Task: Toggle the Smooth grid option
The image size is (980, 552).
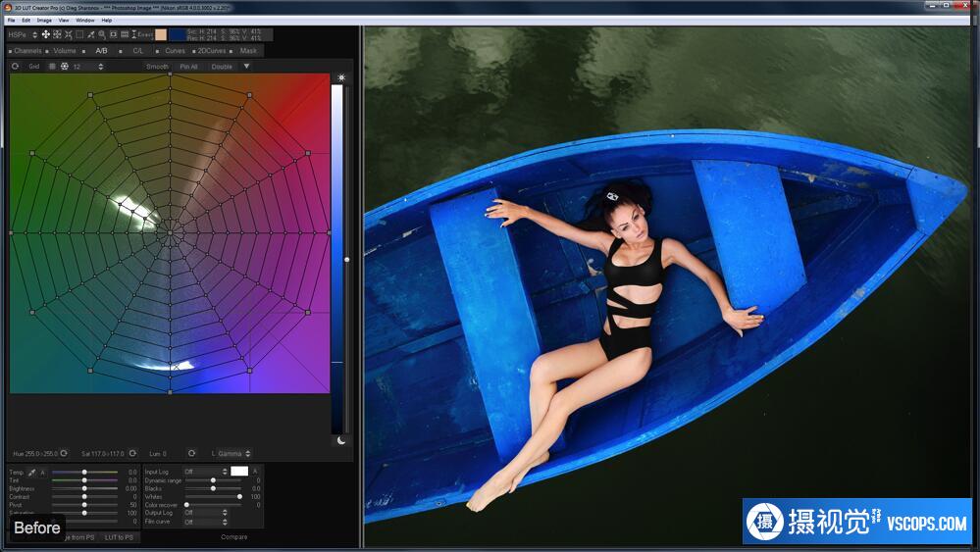Action: click(157, 67)
